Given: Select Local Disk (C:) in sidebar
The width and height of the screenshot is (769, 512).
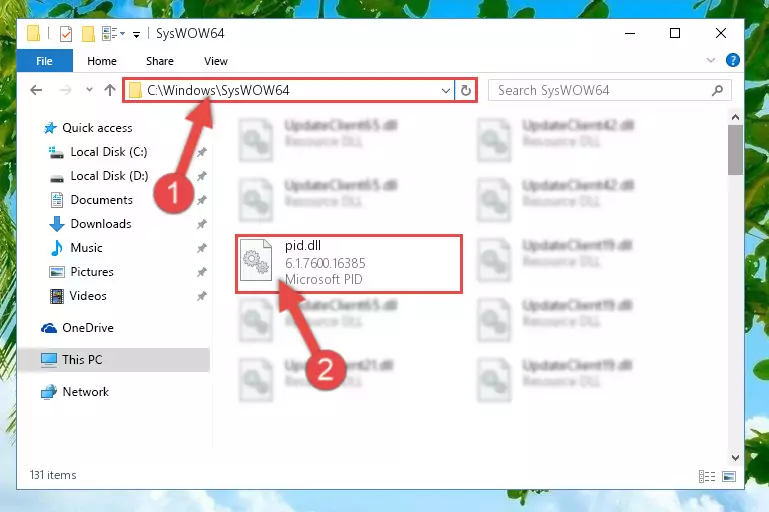Looking at the screenshot, I should [108, 152].
